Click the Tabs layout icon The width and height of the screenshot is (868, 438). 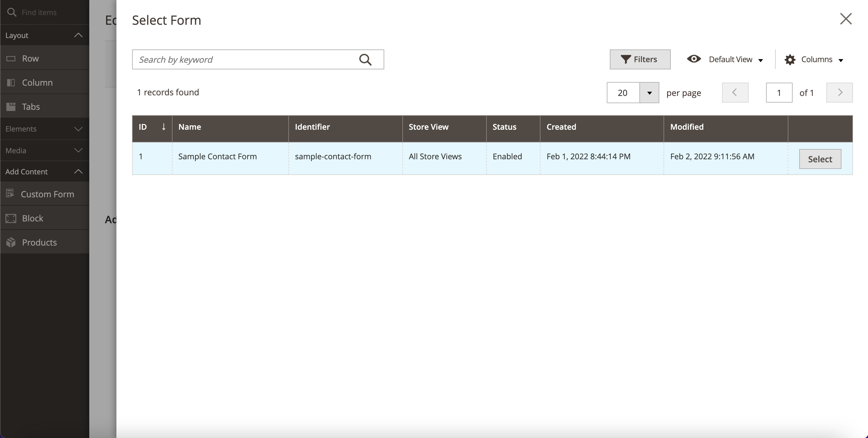pos(11,107)
